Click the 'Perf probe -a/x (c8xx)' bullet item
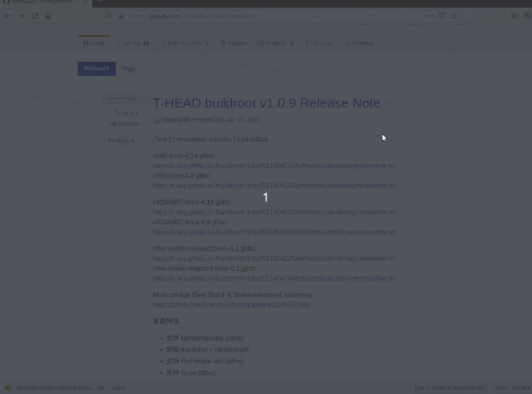 pyautogui.click(x=205, y=361)
